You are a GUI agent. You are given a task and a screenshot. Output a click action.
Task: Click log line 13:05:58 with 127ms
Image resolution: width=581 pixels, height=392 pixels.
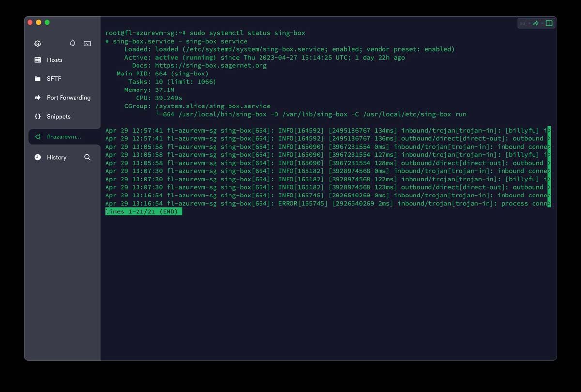[x=328, y=155]
